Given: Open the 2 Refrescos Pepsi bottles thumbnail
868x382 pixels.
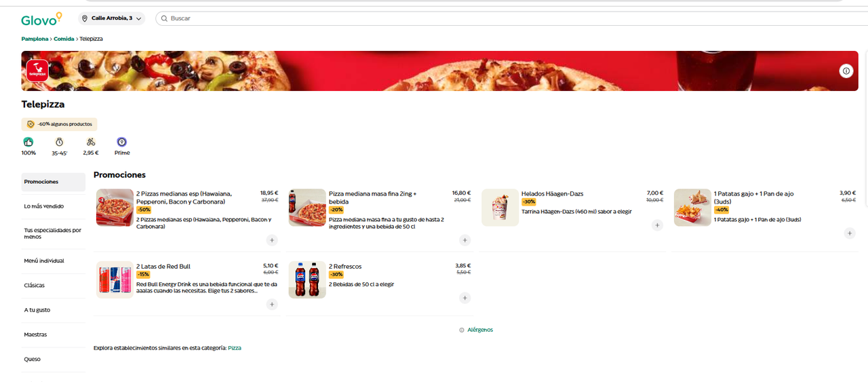Looking at the screenshot, I should pos(307,280).
